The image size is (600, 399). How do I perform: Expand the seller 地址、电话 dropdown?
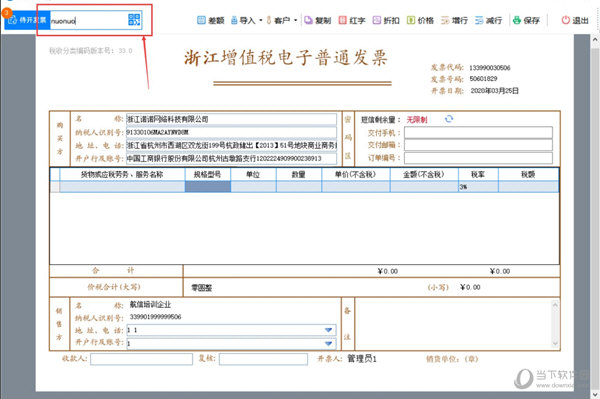click(328, 330)
